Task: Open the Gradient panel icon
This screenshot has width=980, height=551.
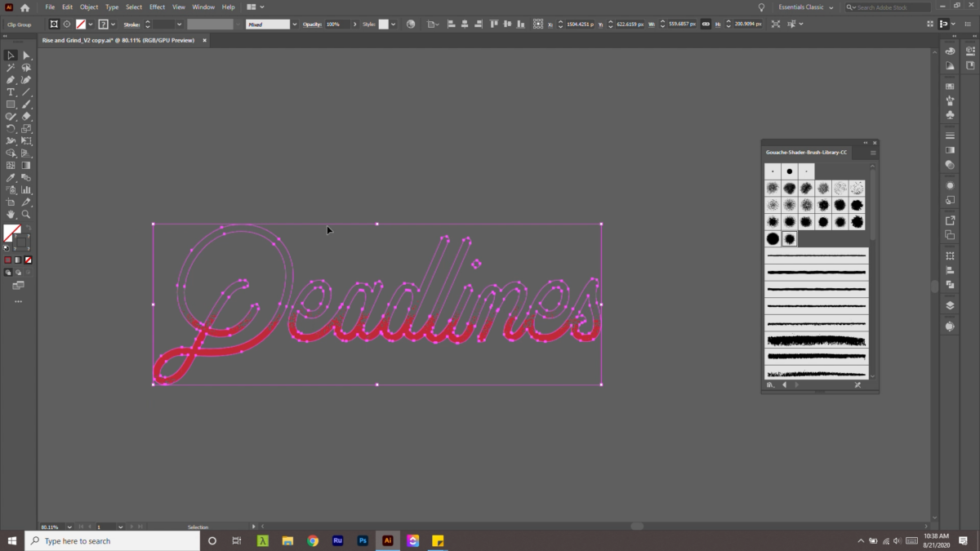Action: 950,149
